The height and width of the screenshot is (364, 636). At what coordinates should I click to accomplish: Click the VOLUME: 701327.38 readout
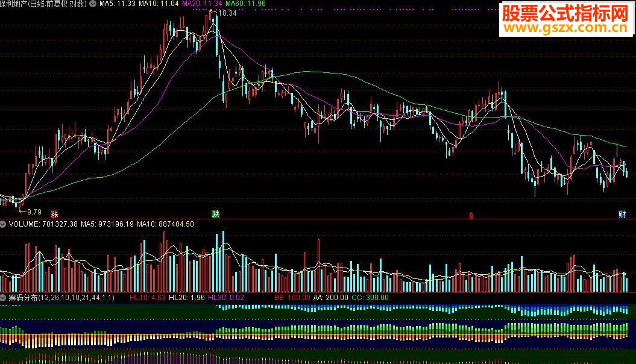click(x=43, y=224)
